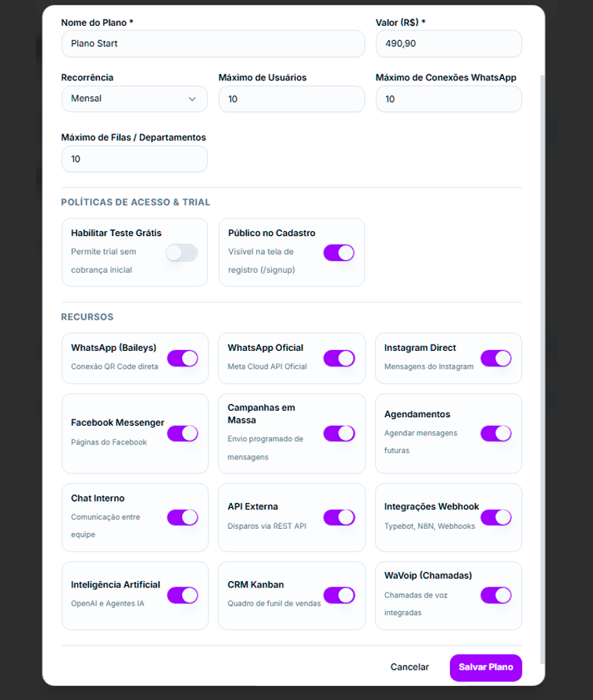This screenshot has height=700, width=593.
Task: Open the Recorrência dropdown
Action: point(134,98)
